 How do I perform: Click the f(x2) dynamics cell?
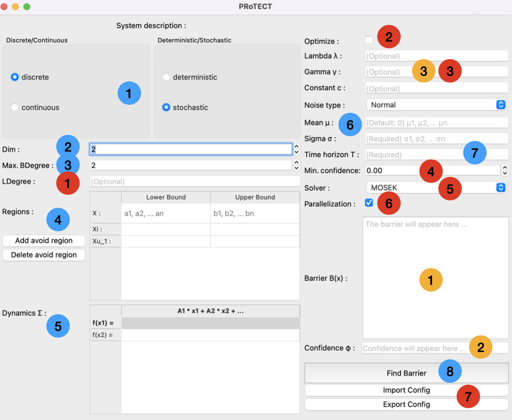(210, 335)
